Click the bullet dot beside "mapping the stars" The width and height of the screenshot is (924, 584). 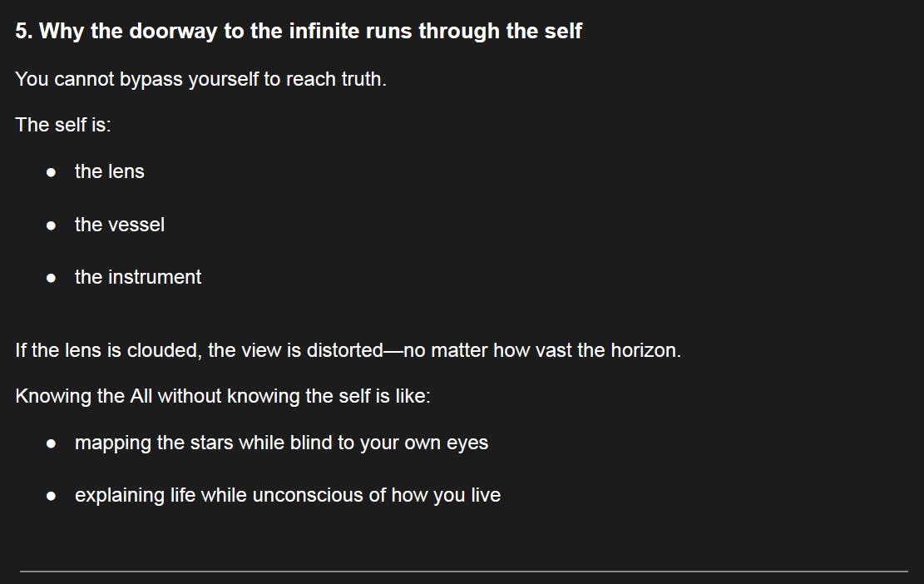point(52,443)
